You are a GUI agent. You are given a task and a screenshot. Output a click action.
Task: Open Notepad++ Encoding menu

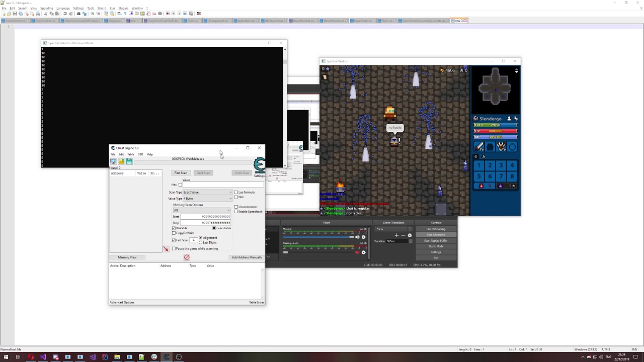point(46,8)
